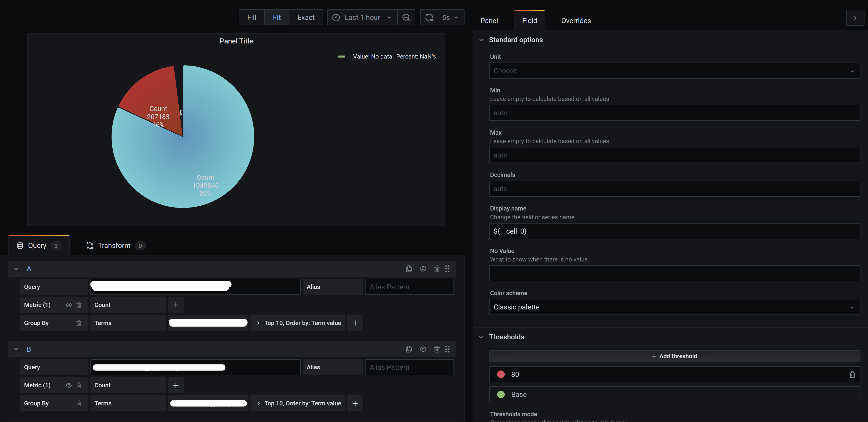Remove the Group By clause in query A

(x=79, y=323)
